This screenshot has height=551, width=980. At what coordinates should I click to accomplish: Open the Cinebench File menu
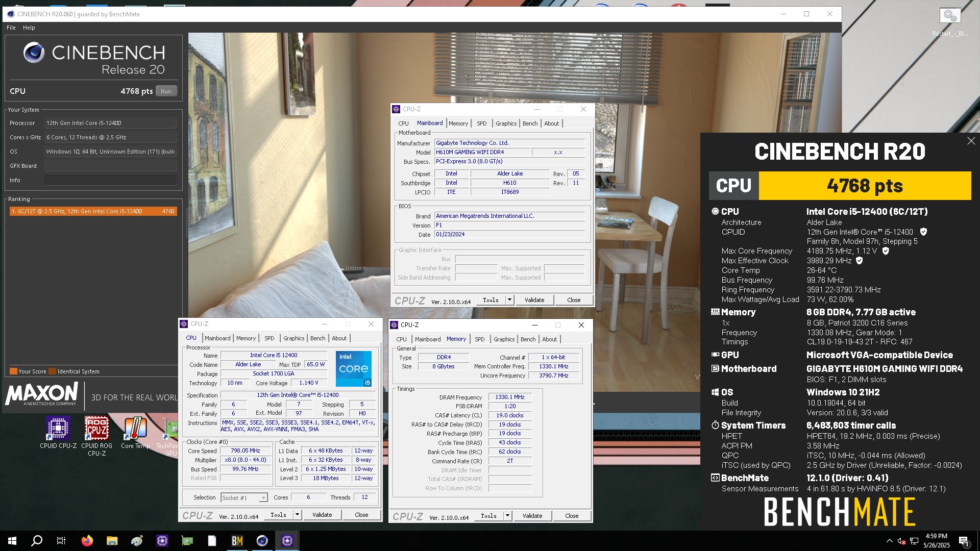click(x=11, y=28)
